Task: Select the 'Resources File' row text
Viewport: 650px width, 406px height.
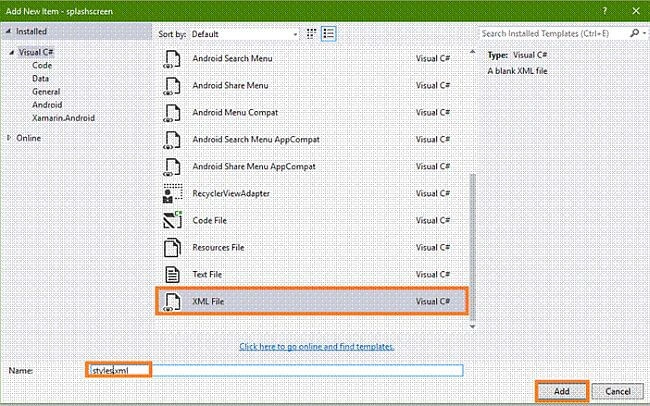Action: click(218, 248)
